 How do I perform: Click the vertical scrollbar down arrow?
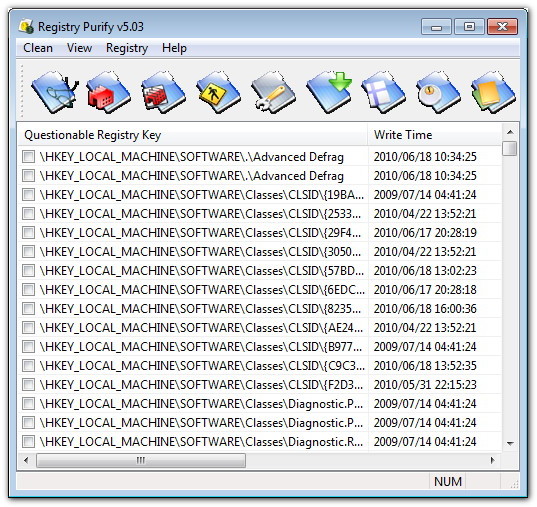click(x=510, y=444)
